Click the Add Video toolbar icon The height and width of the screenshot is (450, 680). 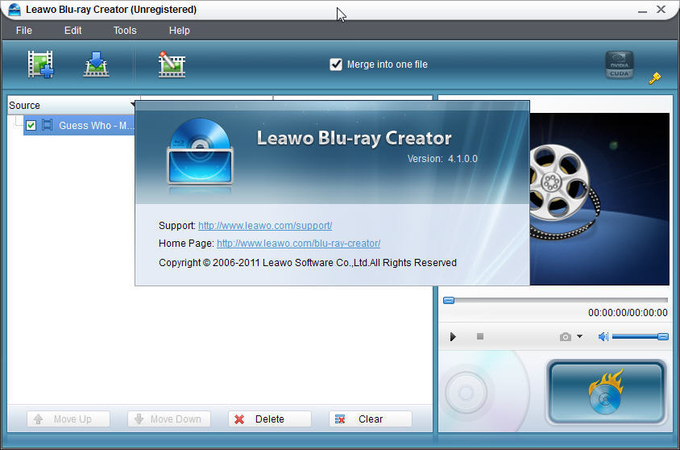pyautogui.click(x=40, y=64)
